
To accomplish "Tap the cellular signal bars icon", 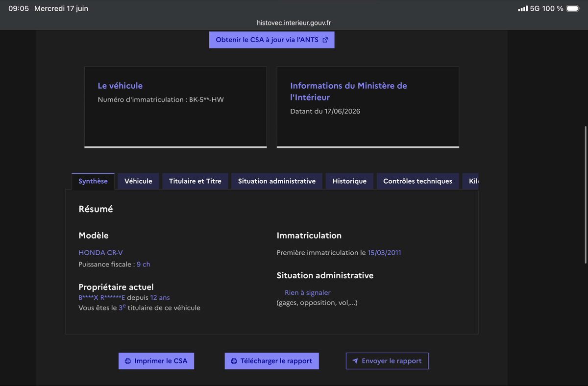I will 523,9.
